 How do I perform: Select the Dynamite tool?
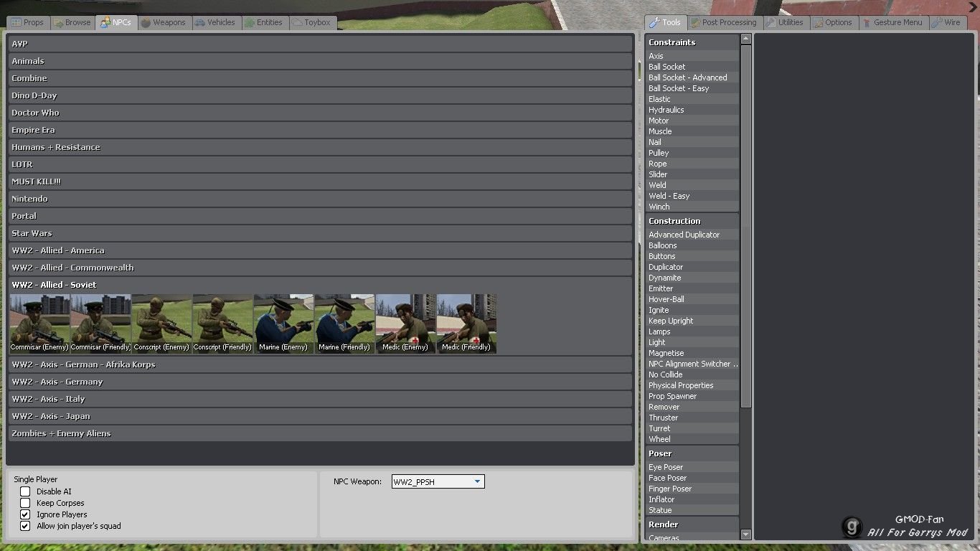[692, 278]
